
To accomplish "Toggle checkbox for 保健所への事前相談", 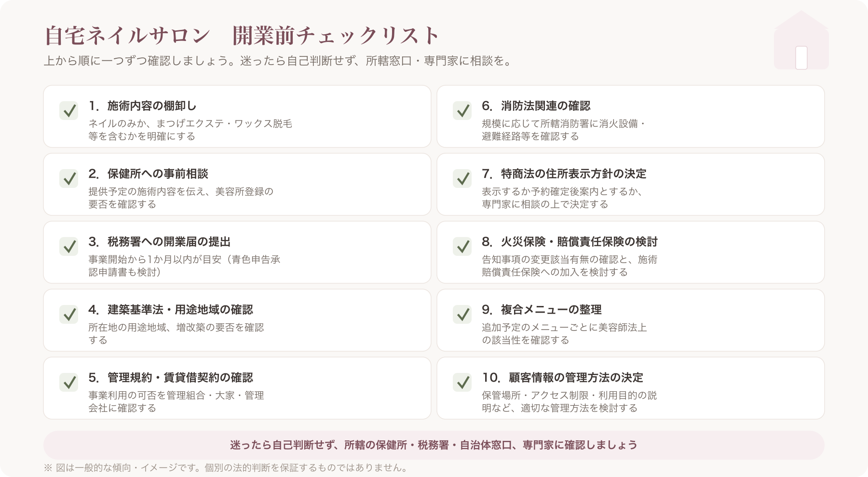I will coord(69,179).
